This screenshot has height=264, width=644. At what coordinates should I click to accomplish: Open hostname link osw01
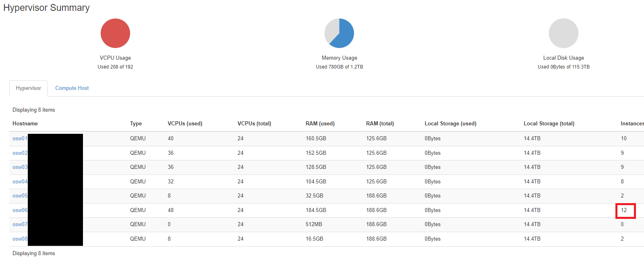pos(20,139)
